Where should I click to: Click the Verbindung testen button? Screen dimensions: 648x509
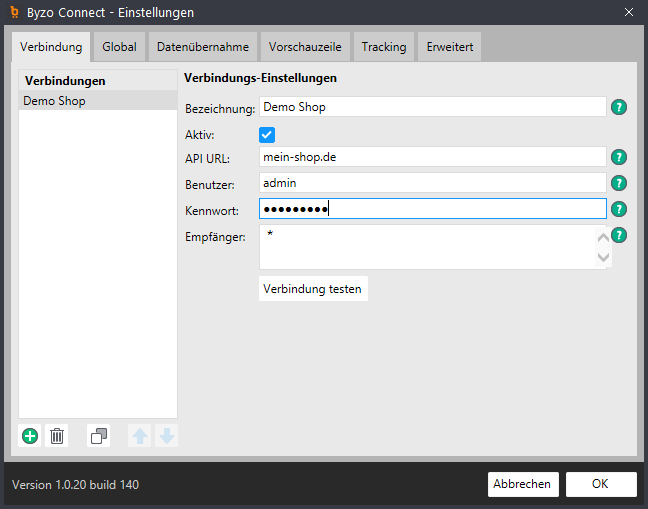(x=313, y=288)
